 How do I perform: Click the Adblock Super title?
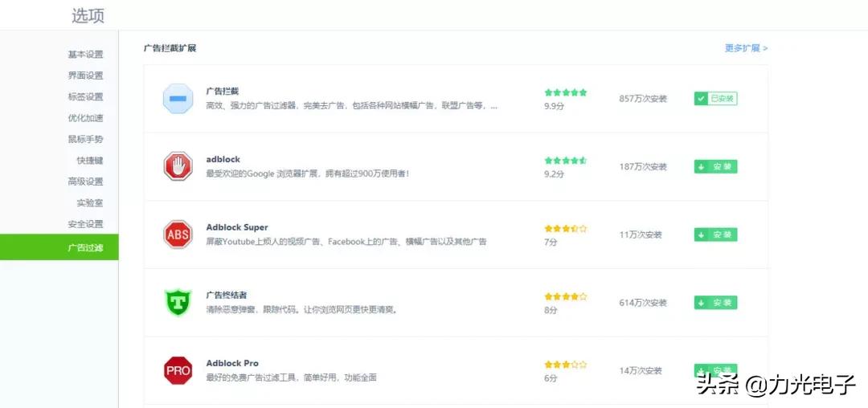pyautogui.click(x=237, y=227)
